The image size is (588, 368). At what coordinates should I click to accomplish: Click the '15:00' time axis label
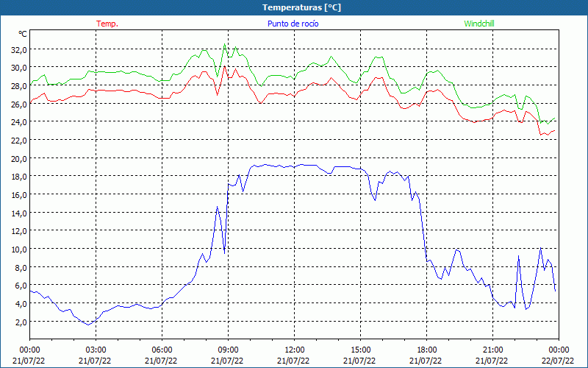tap(360, 350)
